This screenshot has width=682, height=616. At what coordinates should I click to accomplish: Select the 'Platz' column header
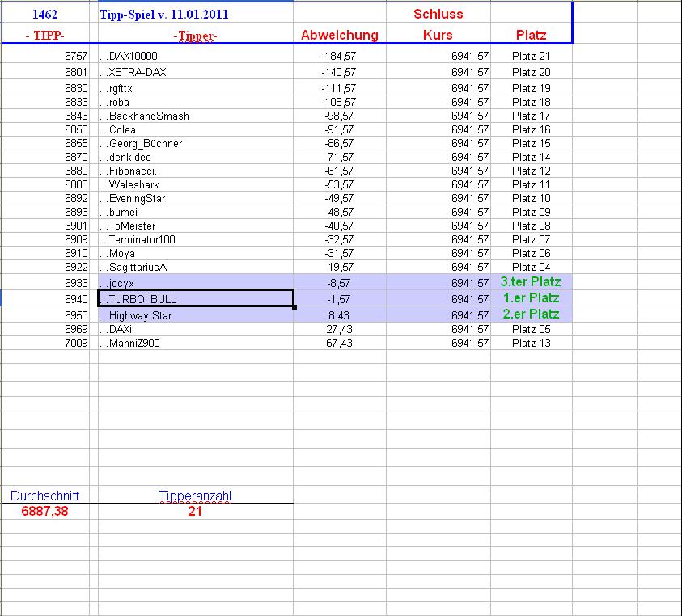click(x=531, y=34)
